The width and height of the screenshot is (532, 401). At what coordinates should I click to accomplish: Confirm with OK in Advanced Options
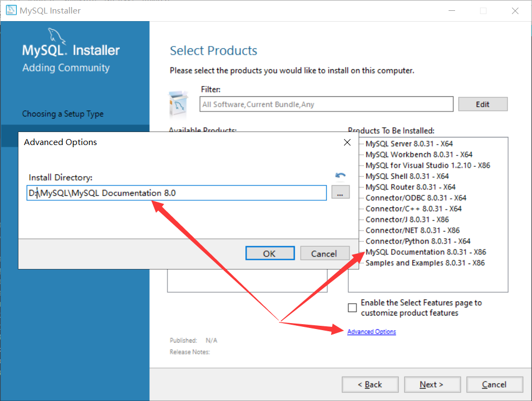coord(270,254)
